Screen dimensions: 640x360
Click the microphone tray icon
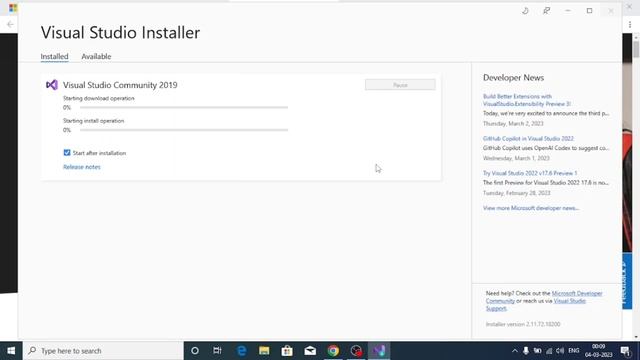(526, 351)
